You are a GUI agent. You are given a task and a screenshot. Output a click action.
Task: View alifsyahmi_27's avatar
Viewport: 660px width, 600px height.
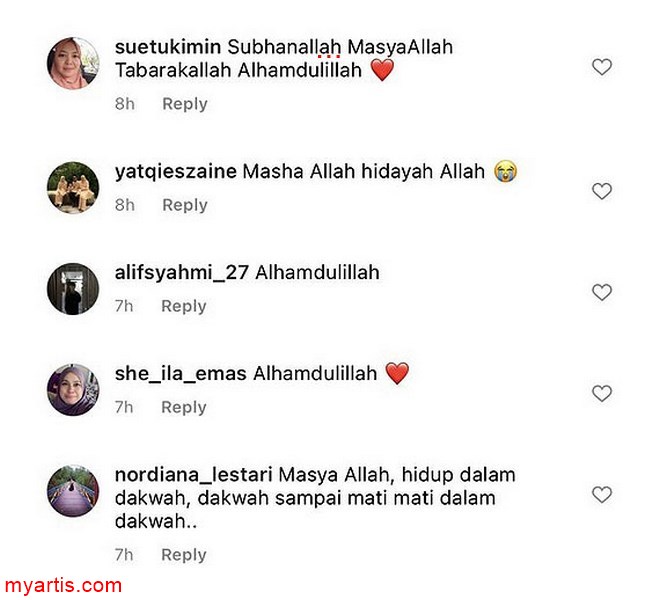pyautogui.click(x=73, y=289)
